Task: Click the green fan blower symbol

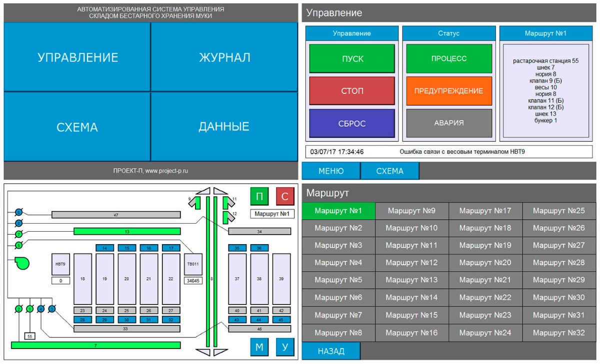Action: 22,263
